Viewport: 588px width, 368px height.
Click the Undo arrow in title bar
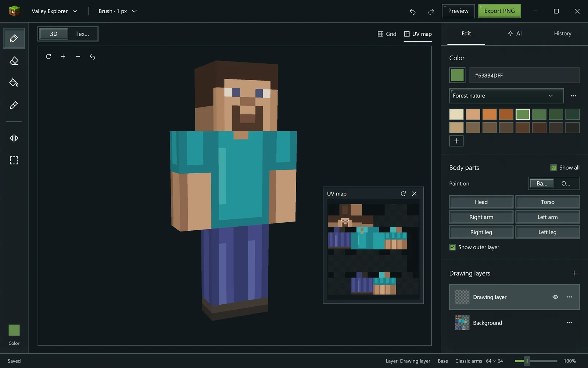click(413, 11)
